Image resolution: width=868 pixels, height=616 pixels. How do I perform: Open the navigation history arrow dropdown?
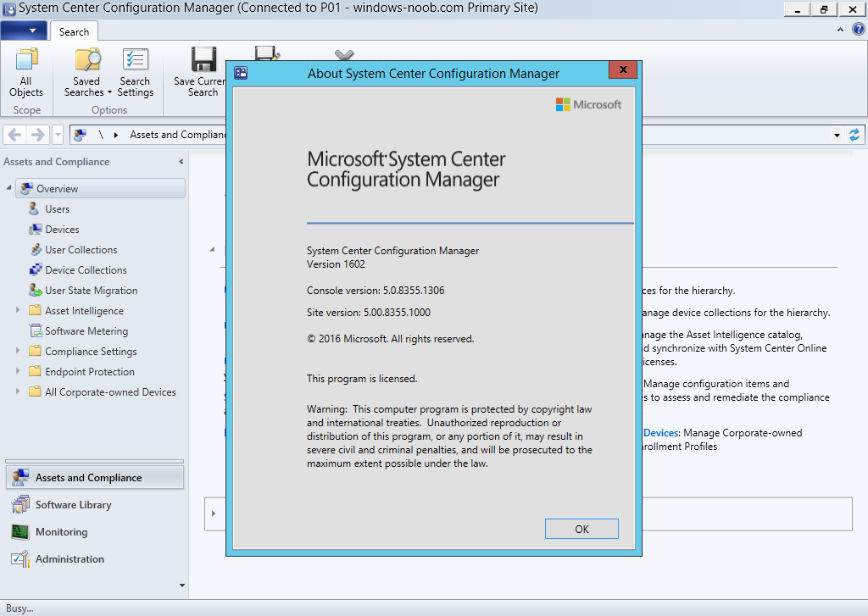pyautogui.click(x=58, y=135)
